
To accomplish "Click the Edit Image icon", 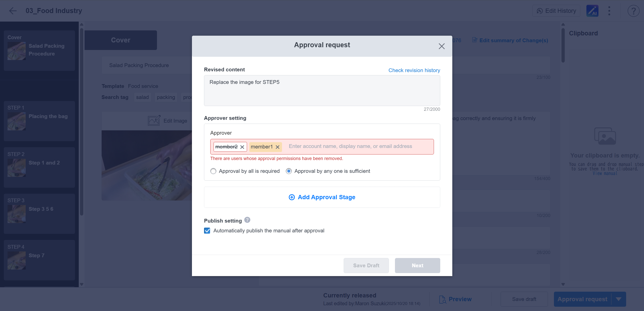I will (x=154, y=121).
